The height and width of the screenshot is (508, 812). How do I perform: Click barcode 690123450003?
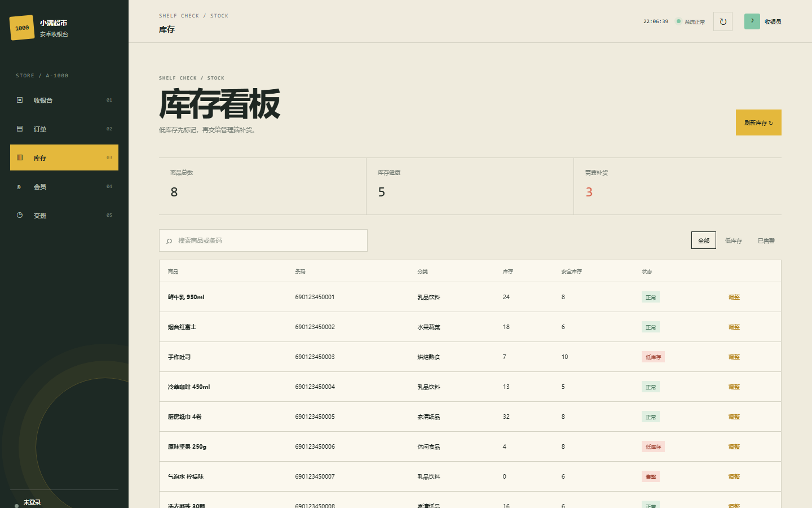pyautogui.click(x=315, y=357)
